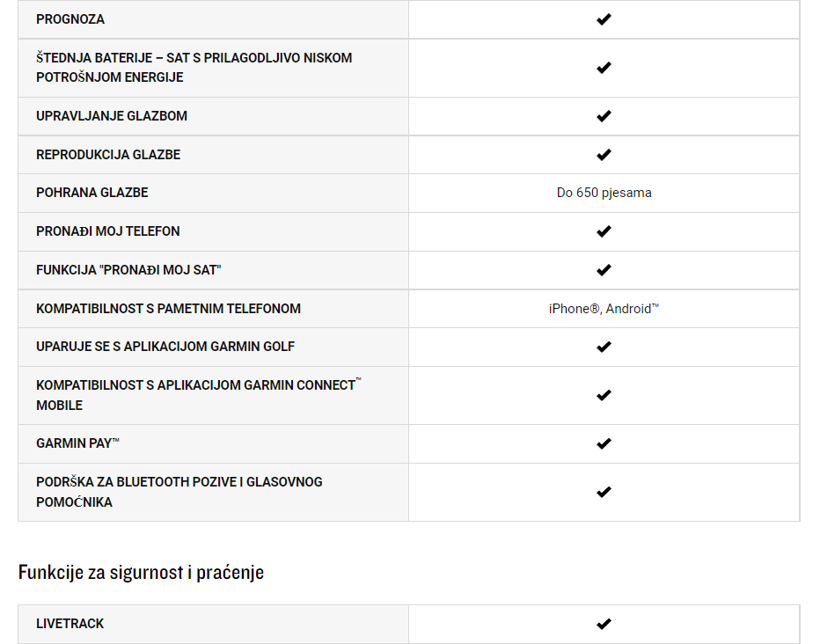This screenshot has height=644, width=813.
Task: Click the GARMIN PAY checkmark
Action: coord(604,444)
